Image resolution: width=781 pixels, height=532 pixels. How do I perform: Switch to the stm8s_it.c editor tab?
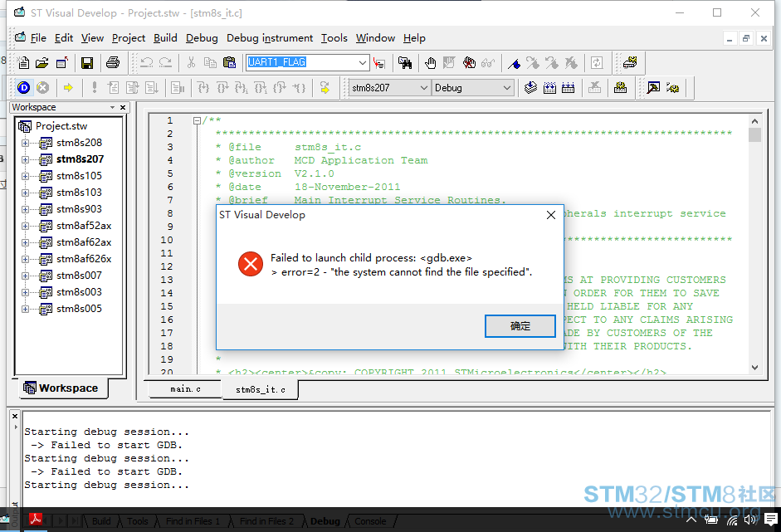(x=261, y=389)
